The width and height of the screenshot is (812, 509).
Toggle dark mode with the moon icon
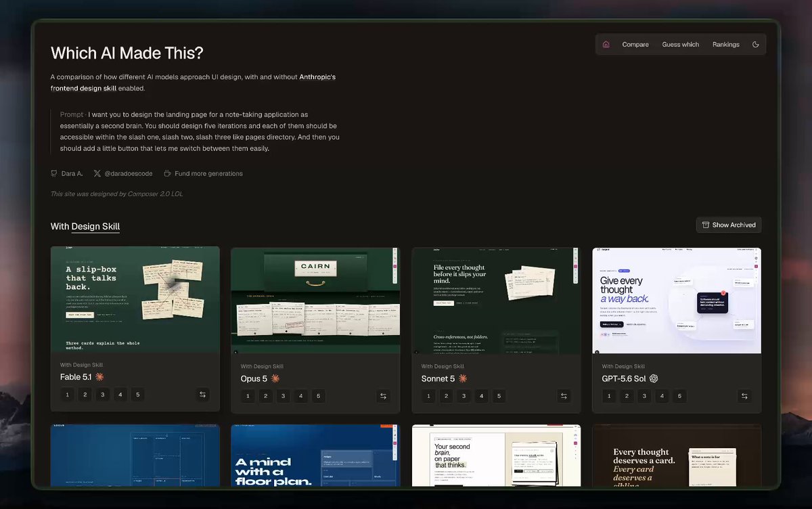click(756, 45)
